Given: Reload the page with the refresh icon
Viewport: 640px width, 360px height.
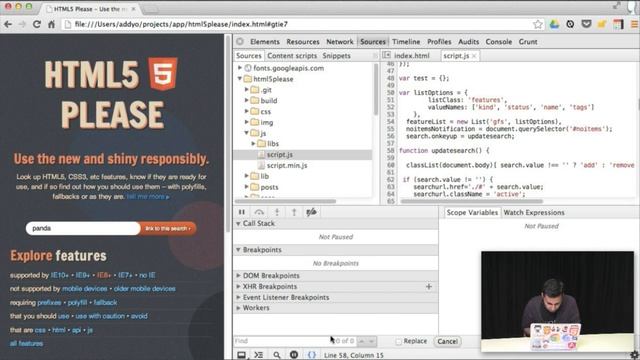Looking at the screenshot, I should click(37, 24).
